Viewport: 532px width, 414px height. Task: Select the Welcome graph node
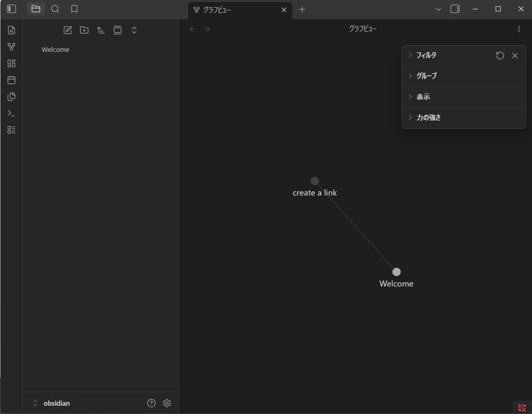pyautogui.click(x=396, y=272)
